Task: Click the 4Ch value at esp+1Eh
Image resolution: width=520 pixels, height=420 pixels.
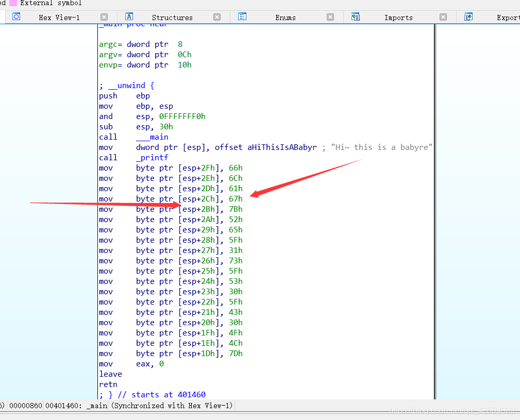Action: click(x=236, y=343)
